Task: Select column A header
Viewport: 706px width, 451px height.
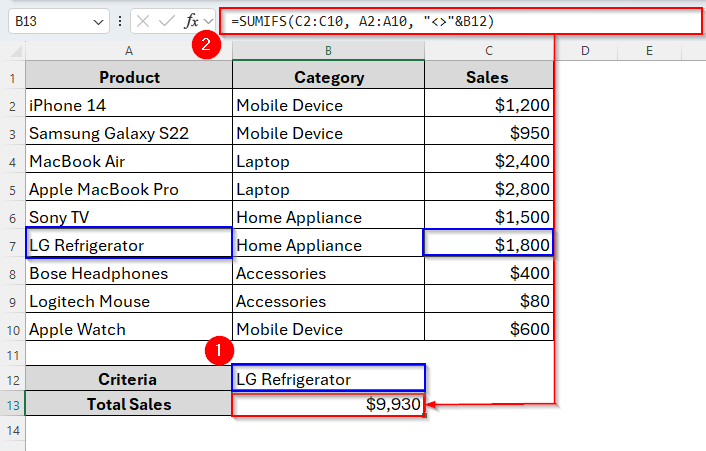Action: pyautogui.click(x=129, y=50)
